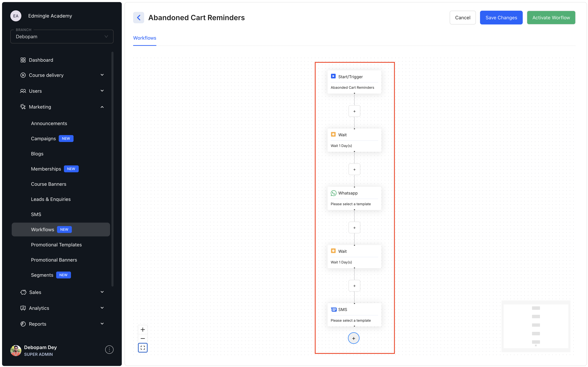Image resolution: width=588 pixels, height=367 pixels.
Task: Expand the Sales section chevron
Action: [102, 292]
